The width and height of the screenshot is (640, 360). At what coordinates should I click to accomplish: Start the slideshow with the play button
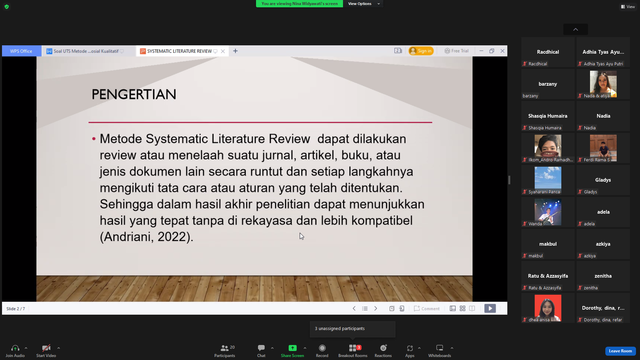point(490,309)
